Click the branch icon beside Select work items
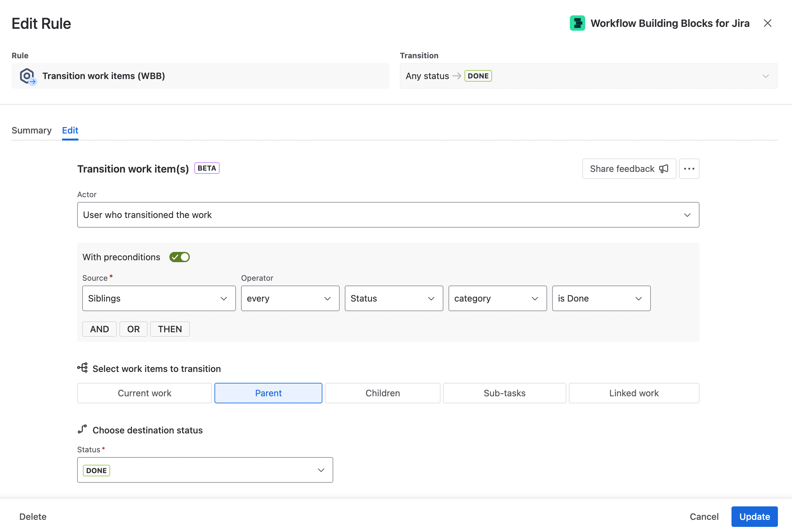Image resolution: width=792 pixels, height=532 pixels. [83, 368]
